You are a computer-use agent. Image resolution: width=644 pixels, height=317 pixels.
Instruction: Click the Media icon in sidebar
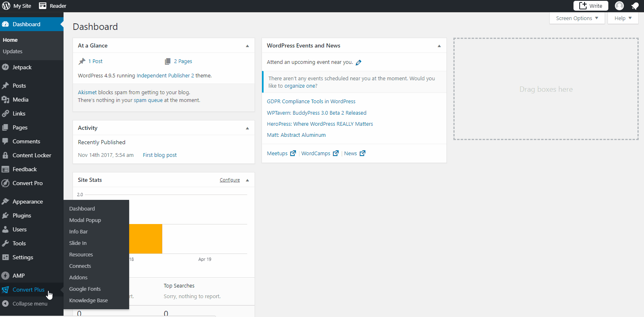[5, 100]
